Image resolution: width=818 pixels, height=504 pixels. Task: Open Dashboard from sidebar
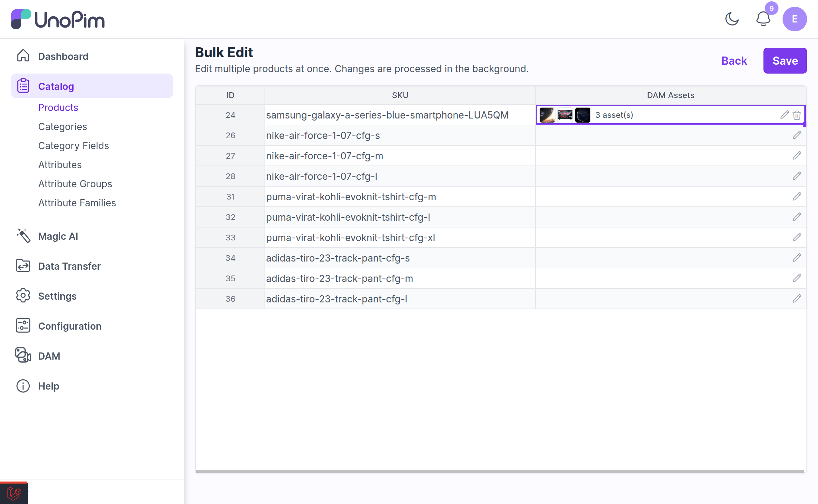click(63, 56)
